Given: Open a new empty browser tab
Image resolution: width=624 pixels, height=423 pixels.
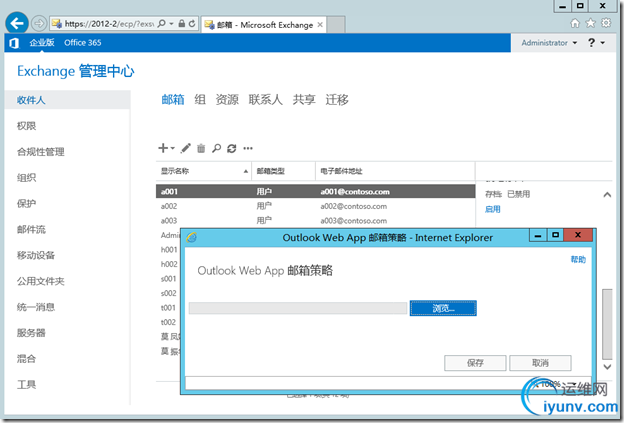Looking at the screenshot, I should [336, 25].
